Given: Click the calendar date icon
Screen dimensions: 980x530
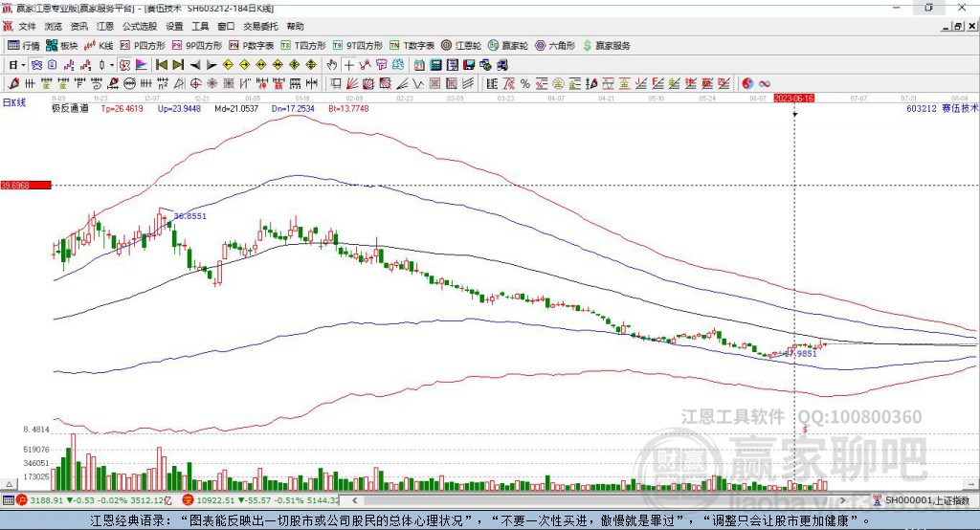Looking at the screenshot, I should [419, 65].
